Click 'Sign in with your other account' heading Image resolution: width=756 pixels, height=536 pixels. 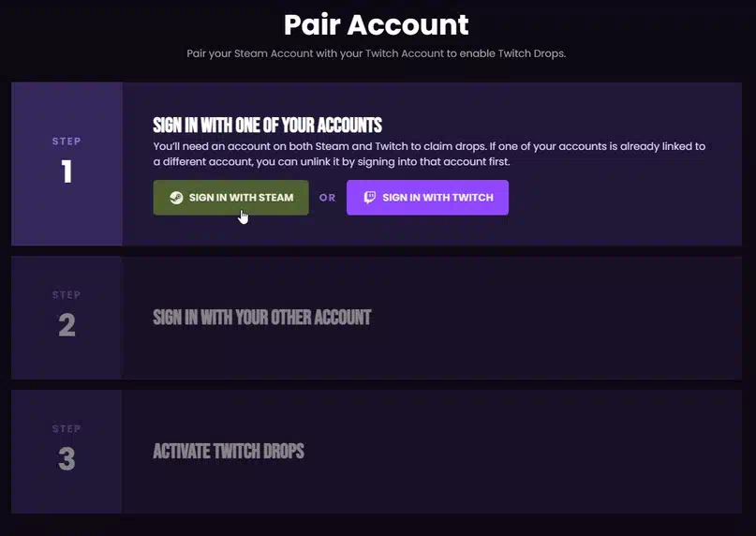(261, 318)
